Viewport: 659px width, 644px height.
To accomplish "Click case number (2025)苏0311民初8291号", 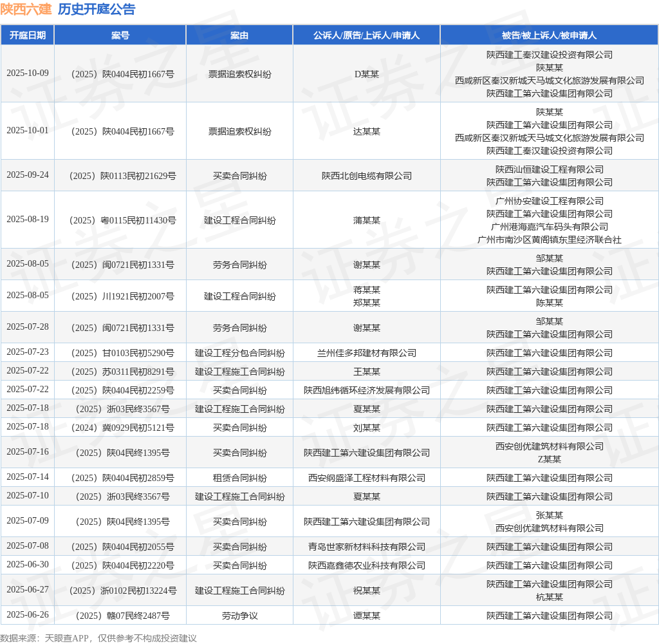I will pyautogui.click(x=122, y=372).
